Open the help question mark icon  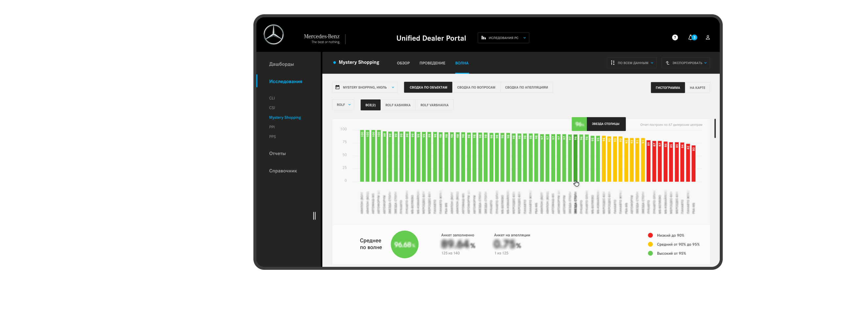675,38
